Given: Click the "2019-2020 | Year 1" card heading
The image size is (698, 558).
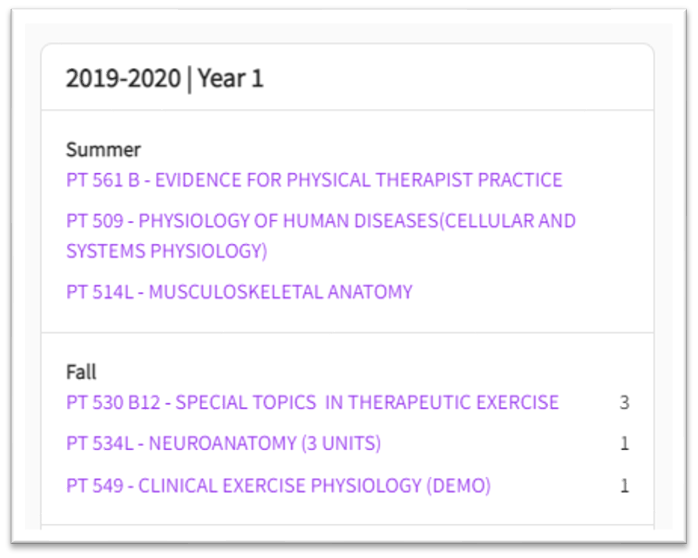Looking at the screenshot, I should coord(164,79).
